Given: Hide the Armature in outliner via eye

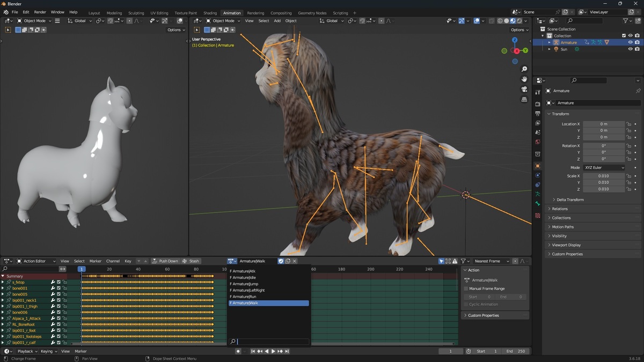Looking at the screenshot, I should pos(631,42).
